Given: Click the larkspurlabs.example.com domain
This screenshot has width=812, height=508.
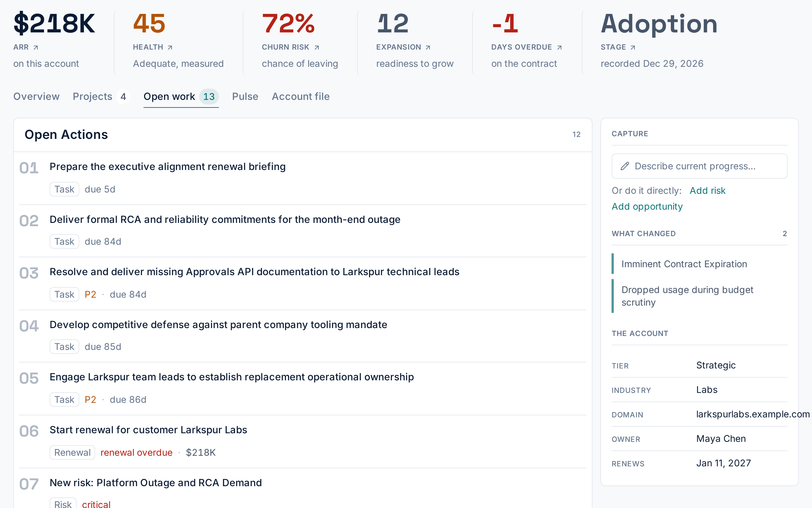Looking at the screenshot, I should pos(752,414).
